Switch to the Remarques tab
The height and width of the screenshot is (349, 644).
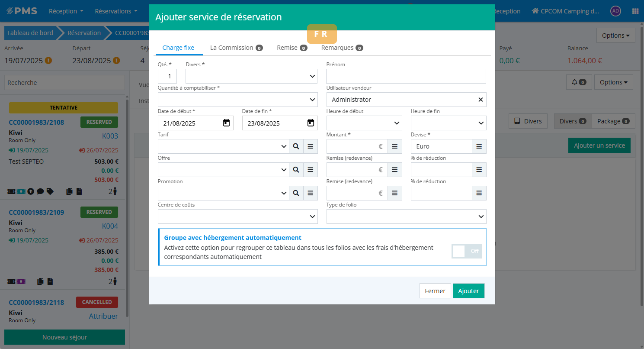pyautogui.click(x=341, y=48)
